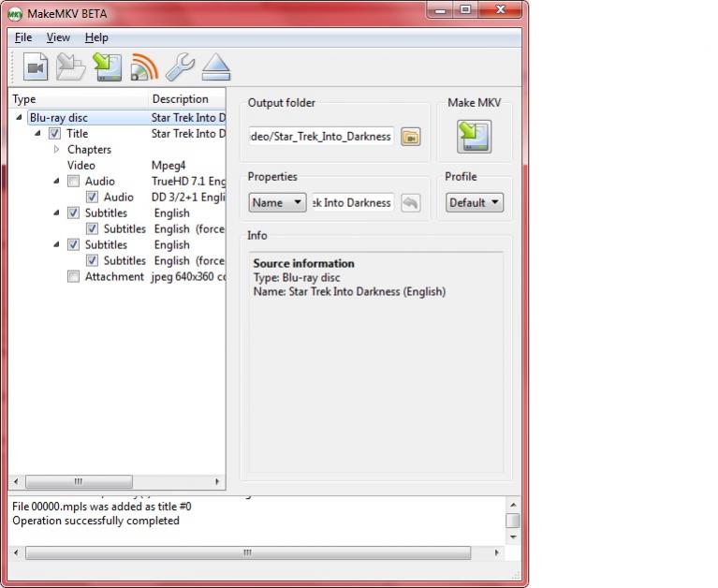Click the revert arrow beside the Name field

coord(411,202)
